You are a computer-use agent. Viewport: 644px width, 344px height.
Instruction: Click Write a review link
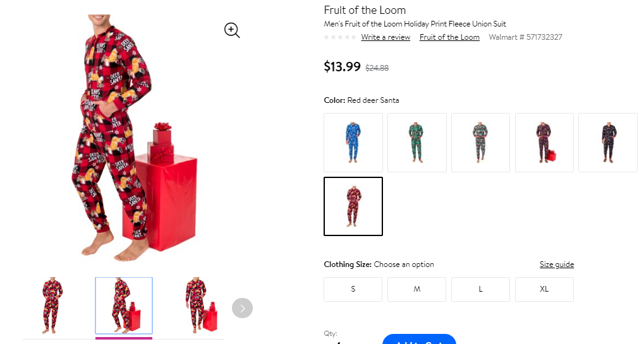(x=386, y=37)
